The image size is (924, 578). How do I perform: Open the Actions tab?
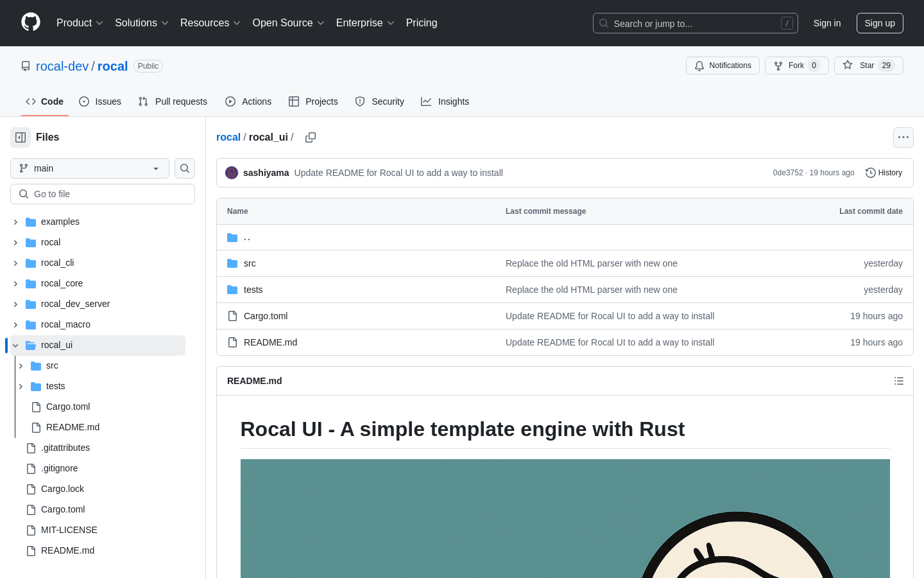[248, 101]
